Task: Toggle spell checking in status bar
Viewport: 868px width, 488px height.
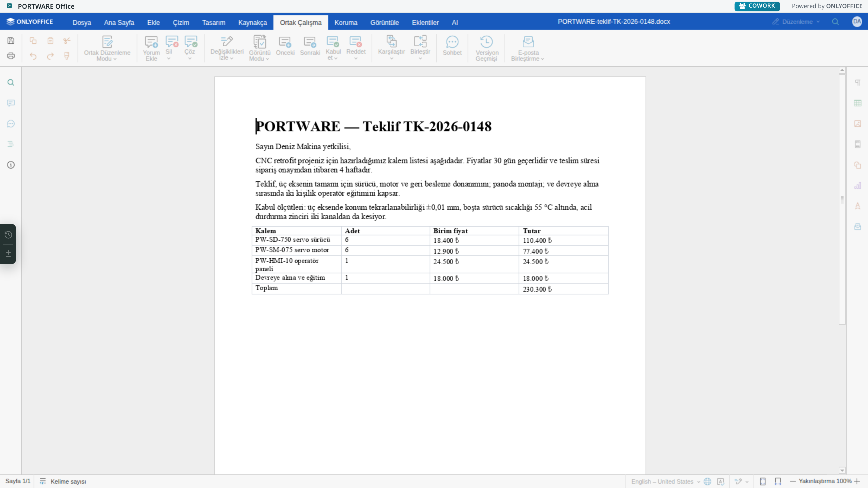Action: pyautogui.click(x=720, y=481)
